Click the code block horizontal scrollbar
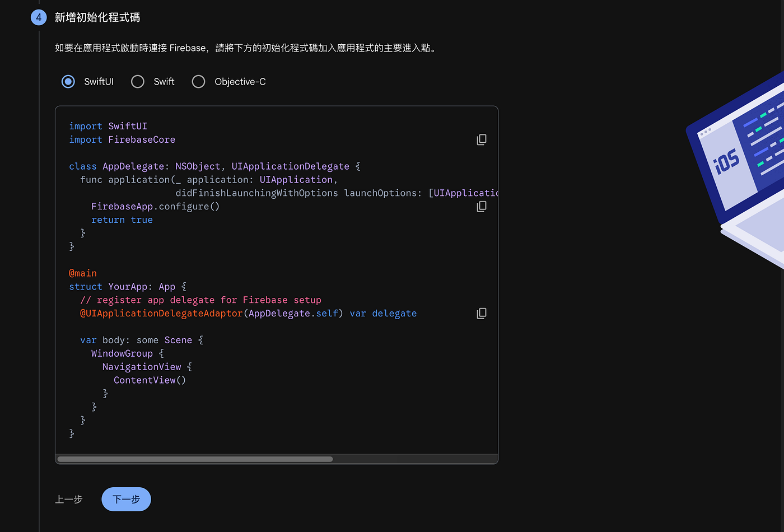 point(195,459)
